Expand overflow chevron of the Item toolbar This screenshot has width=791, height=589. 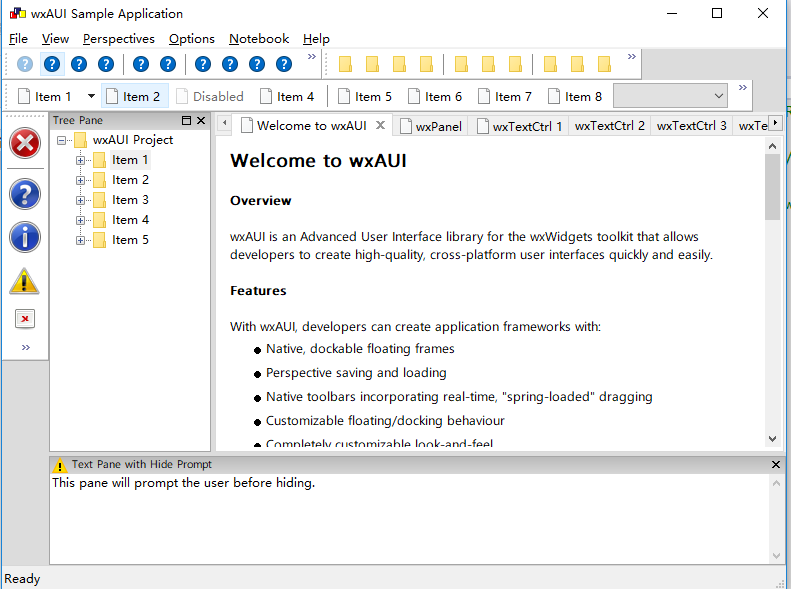click(x=743, y=87)
